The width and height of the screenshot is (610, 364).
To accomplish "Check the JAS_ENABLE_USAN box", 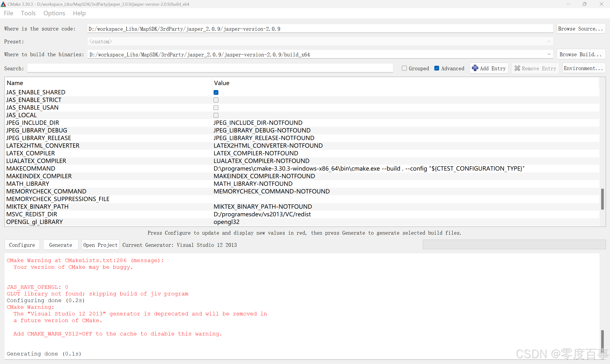I will click(216, 108).
